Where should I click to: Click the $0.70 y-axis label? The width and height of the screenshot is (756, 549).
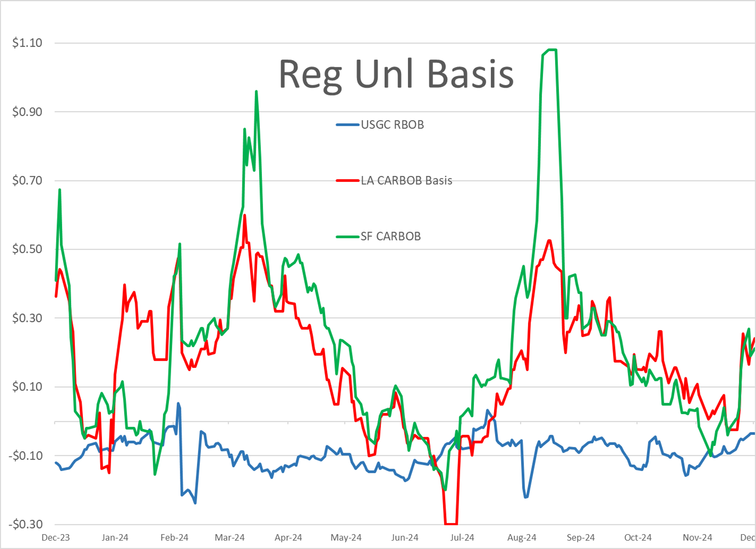tap(27, 181)
